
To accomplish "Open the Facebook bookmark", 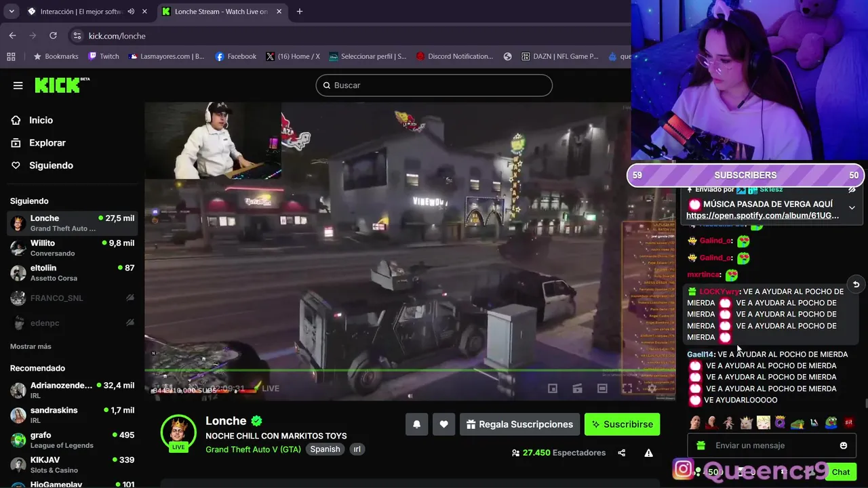I will [x=236, y=56].
